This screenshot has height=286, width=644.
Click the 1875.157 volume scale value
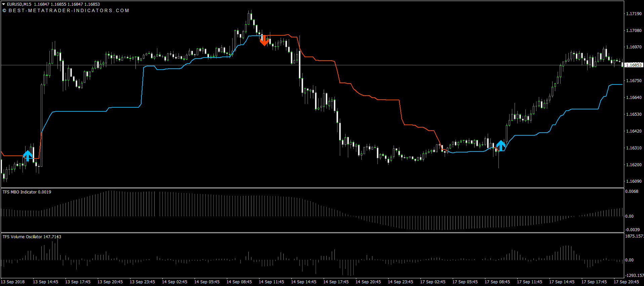tap(634, 236)
